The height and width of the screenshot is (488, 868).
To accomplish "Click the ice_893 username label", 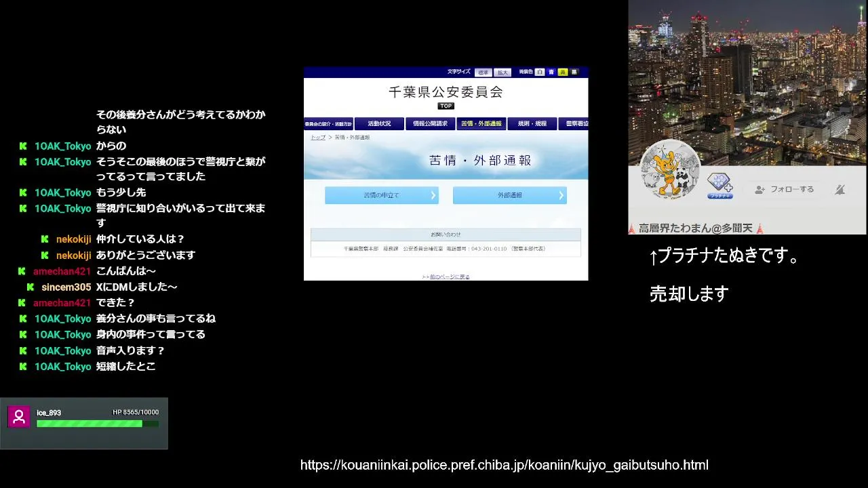I will (49, 413).
